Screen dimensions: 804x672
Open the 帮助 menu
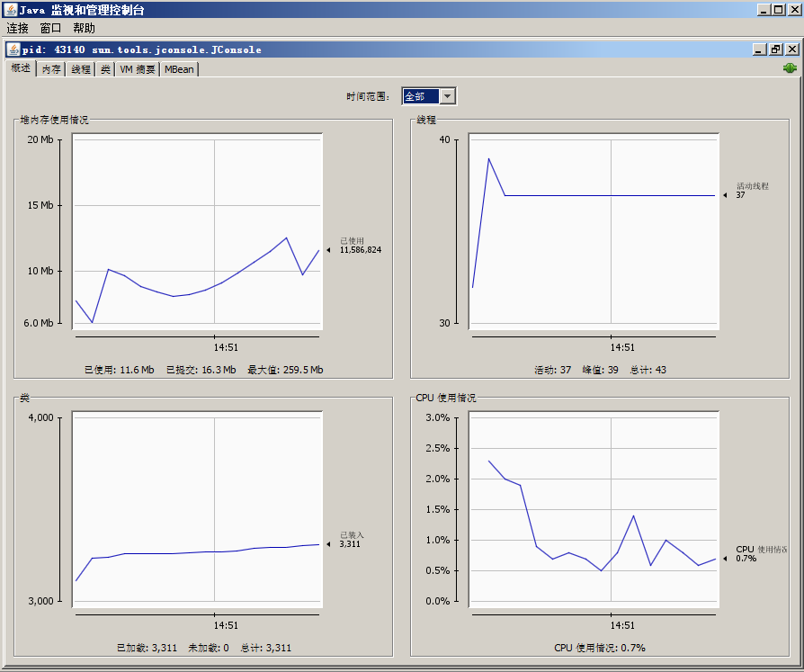[x=85, y=29]
